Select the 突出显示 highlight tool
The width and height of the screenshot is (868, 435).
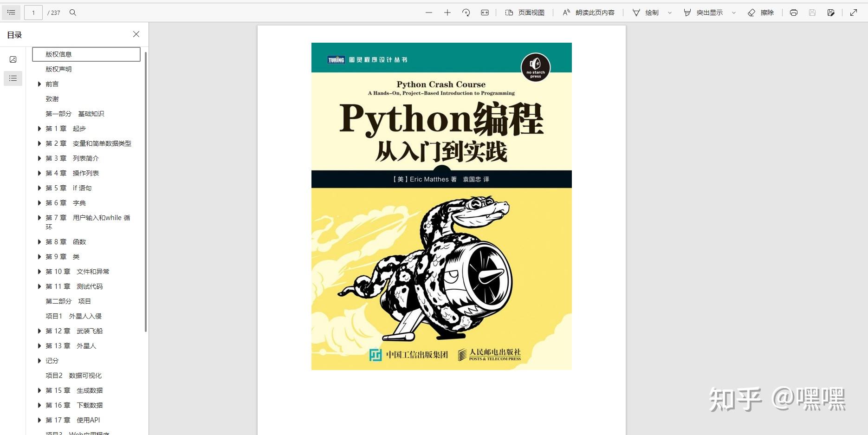pyautogui.click(x=703, y=13)
